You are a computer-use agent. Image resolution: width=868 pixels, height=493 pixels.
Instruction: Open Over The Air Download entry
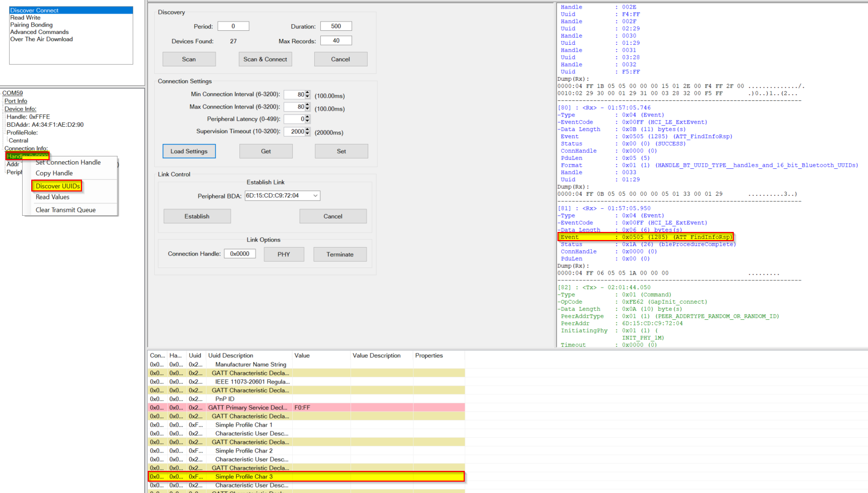(42, 39)
